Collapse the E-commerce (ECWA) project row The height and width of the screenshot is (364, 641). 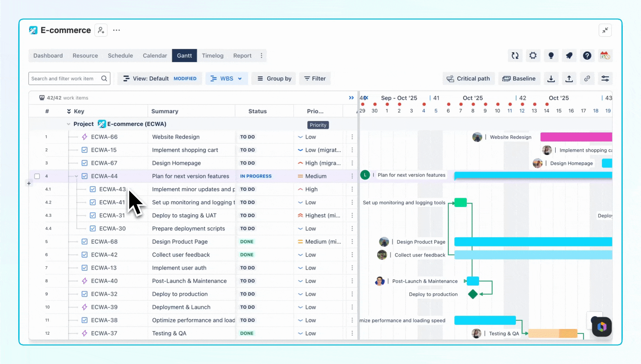(x=68, y=124)
